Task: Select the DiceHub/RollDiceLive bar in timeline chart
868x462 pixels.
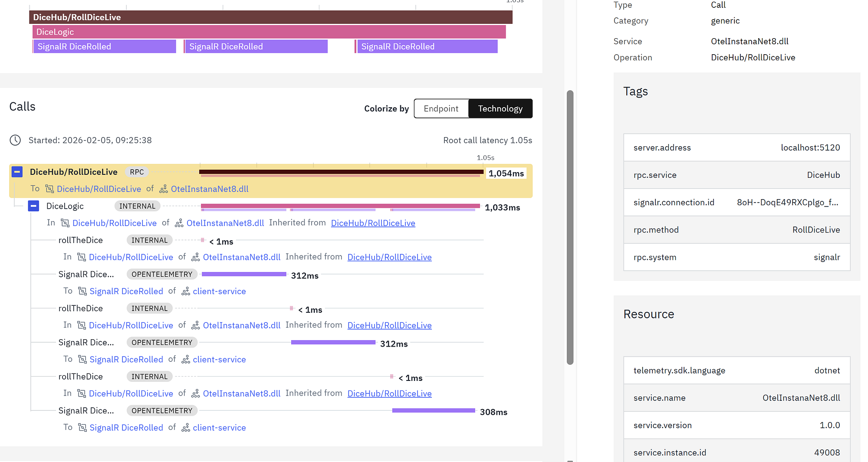Action: point(271,17)
